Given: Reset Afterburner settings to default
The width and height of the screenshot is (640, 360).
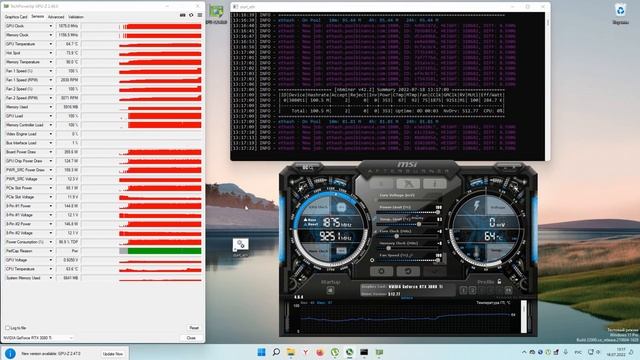Looking at the screenshot, I should click(x=408, y=271).
